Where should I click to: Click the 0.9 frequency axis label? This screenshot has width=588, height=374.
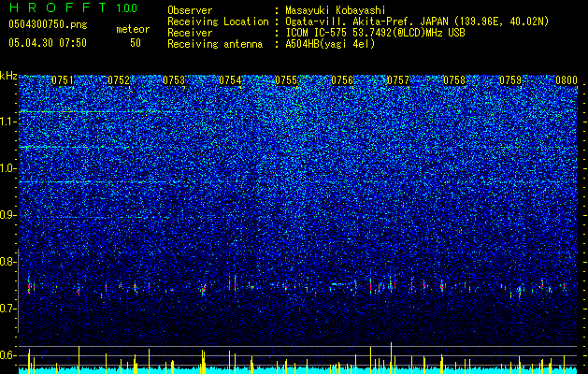click(x=7, y=215)
